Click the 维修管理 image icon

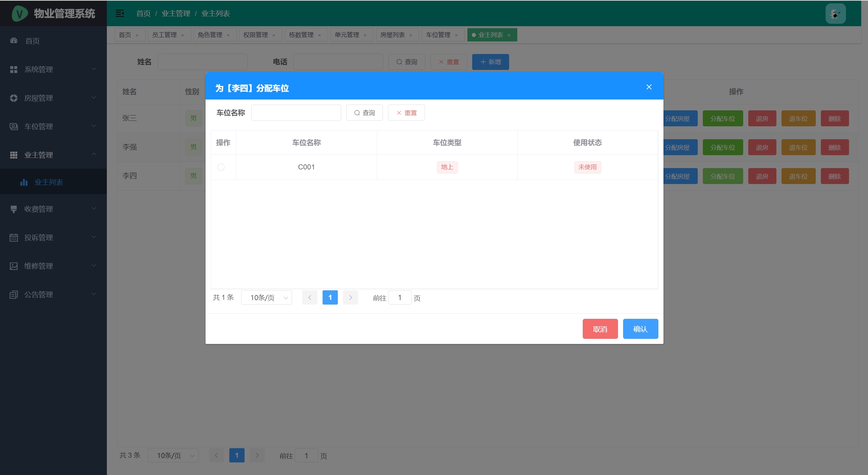[14, 266]
